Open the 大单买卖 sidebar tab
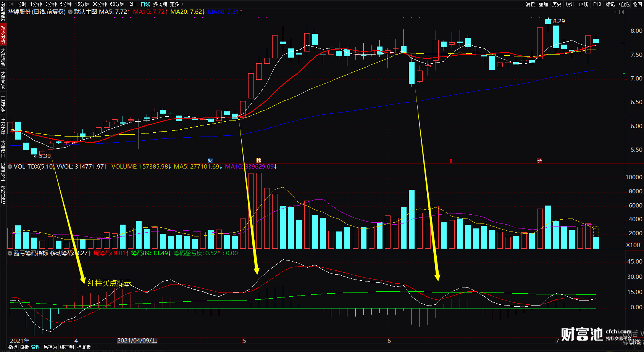Image resolution: width=644 pixels, height=352 pixels. (x=3, y=80)
